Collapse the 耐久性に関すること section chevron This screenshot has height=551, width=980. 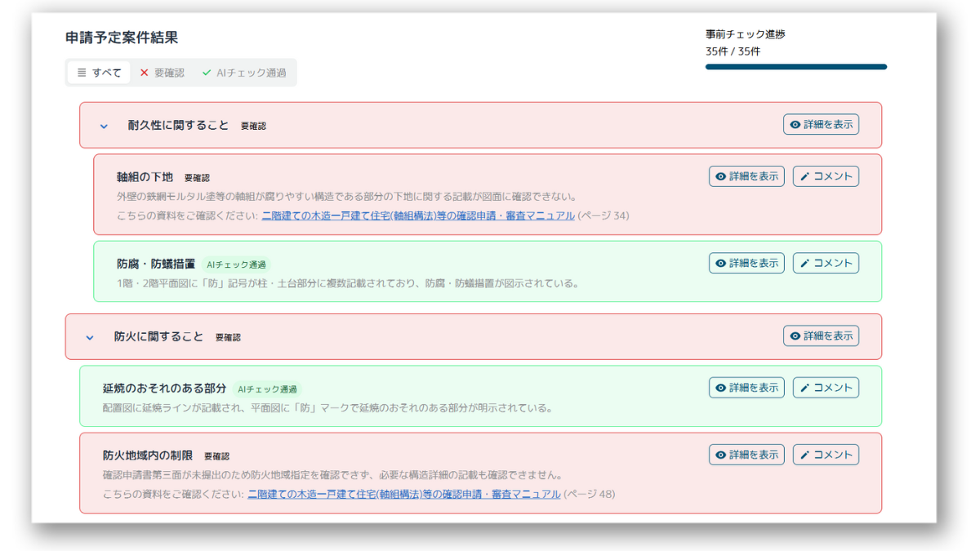pyautogui.click(x=103, y=125)
